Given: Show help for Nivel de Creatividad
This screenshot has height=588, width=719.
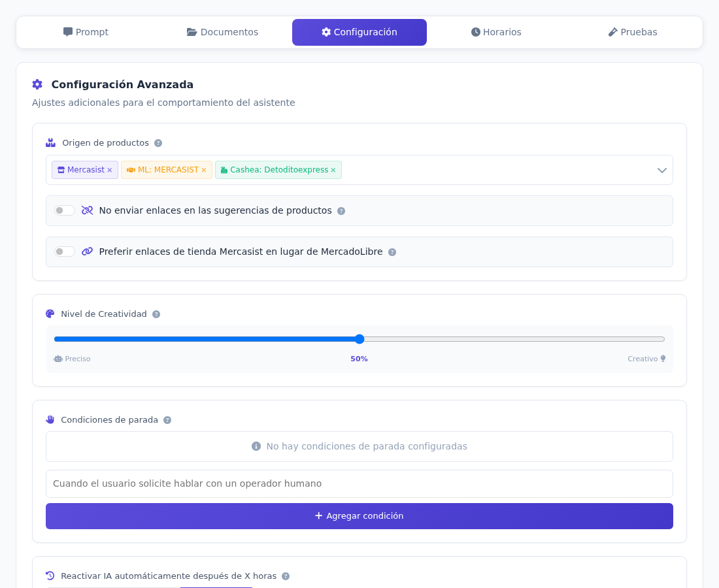Looking at the screenshot, I should coord(156,314).
